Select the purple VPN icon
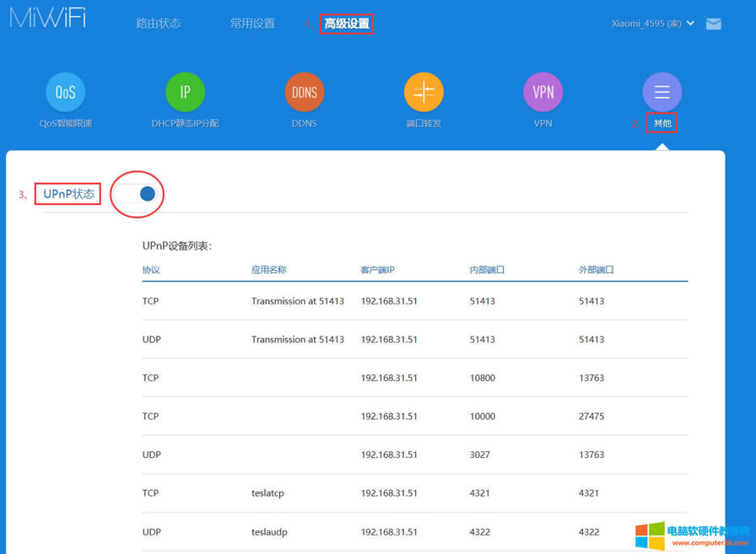756x554 pixels. 543,92
